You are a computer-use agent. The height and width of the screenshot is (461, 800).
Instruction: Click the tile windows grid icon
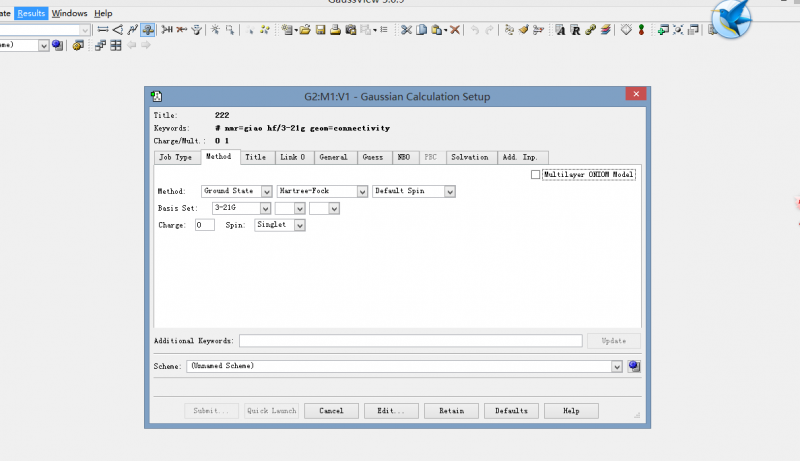pyautogui.click(x=116, y=45)
